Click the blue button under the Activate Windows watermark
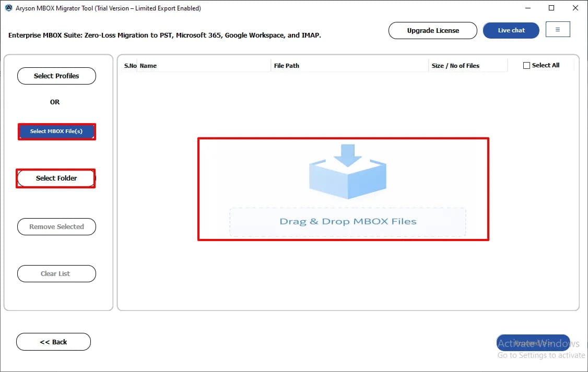This screenshot has height=372, width=588. (x=533, y=343)
